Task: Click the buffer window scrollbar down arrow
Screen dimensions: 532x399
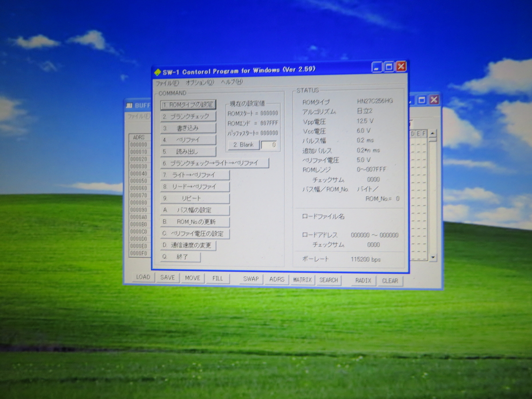Action: pos(433,258)
